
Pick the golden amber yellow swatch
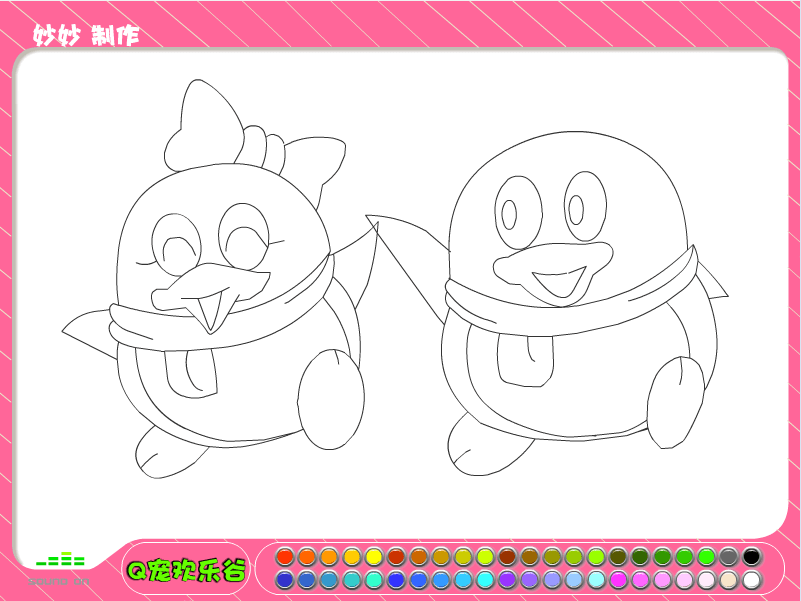pyautogui.click(x=351, y=557)
